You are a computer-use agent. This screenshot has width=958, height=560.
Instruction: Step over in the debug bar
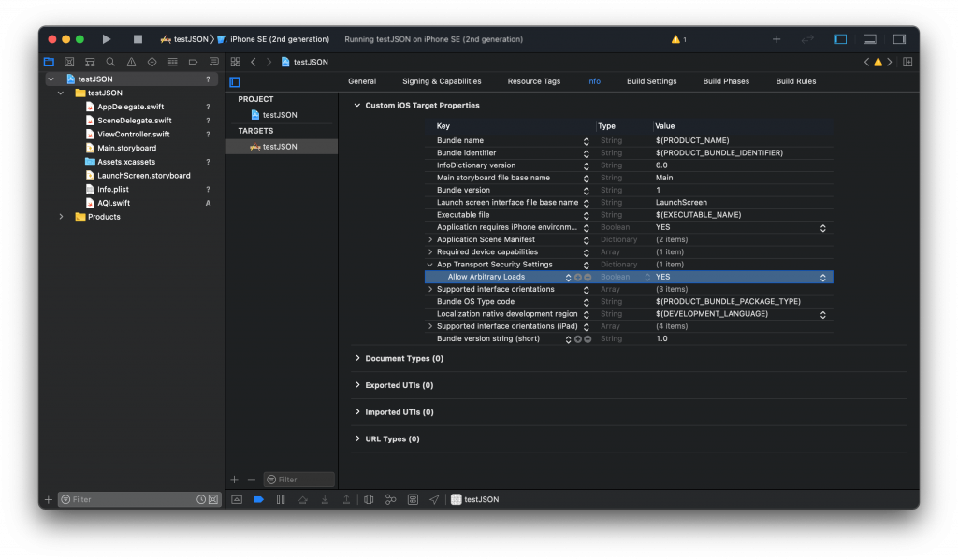point(302,499)
